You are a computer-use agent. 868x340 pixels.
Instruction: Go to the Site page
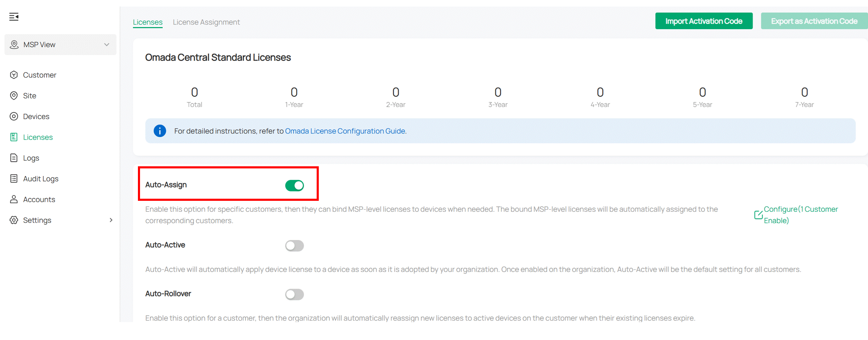click(x=30, y=96)
